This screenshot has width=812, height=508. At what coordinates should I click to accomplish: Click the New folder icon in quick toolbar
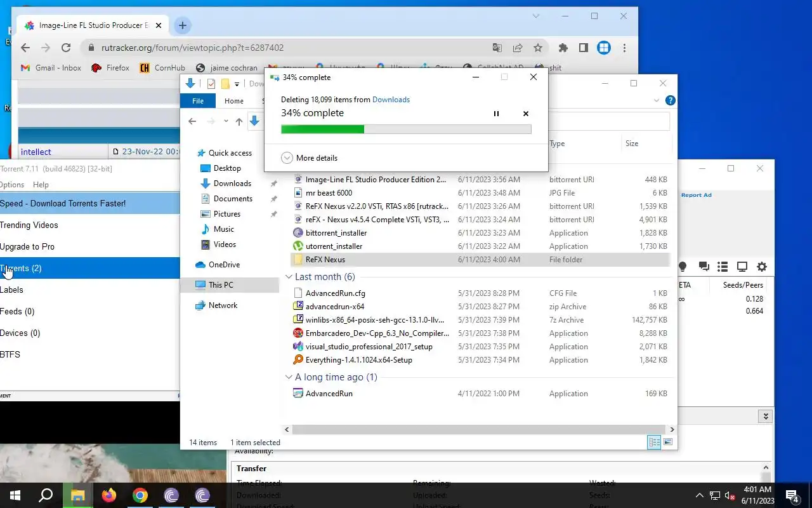coord(225,84)
